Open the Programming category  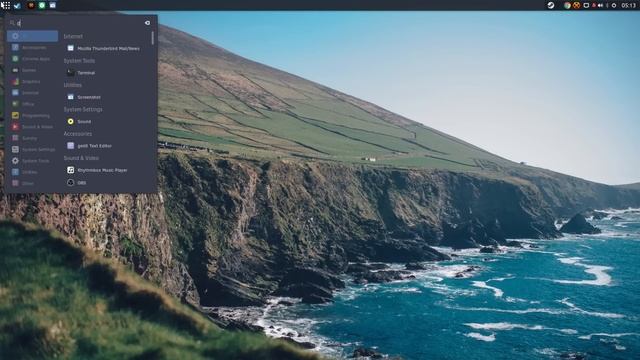coord(32,116)
